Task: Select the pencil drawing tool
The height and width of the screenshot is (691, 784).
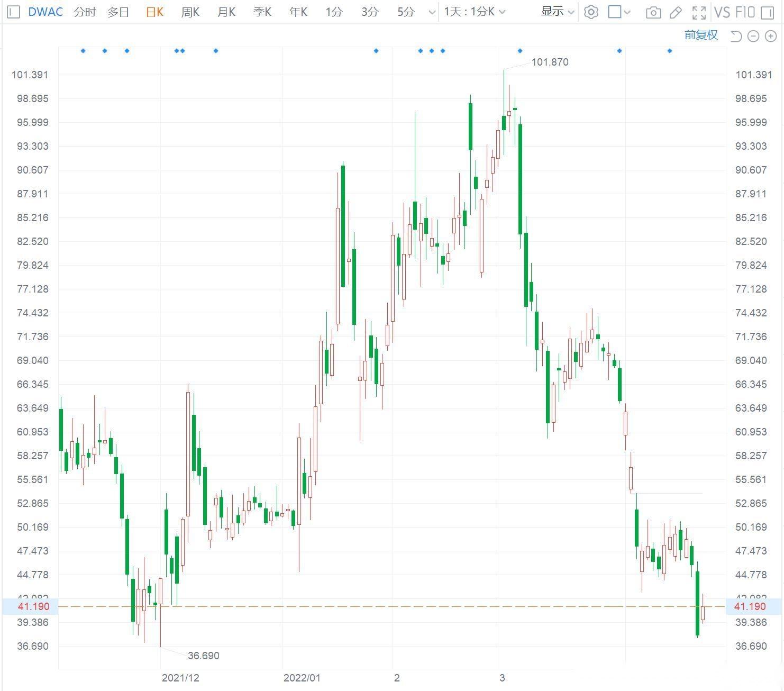Action: point(676,12)
